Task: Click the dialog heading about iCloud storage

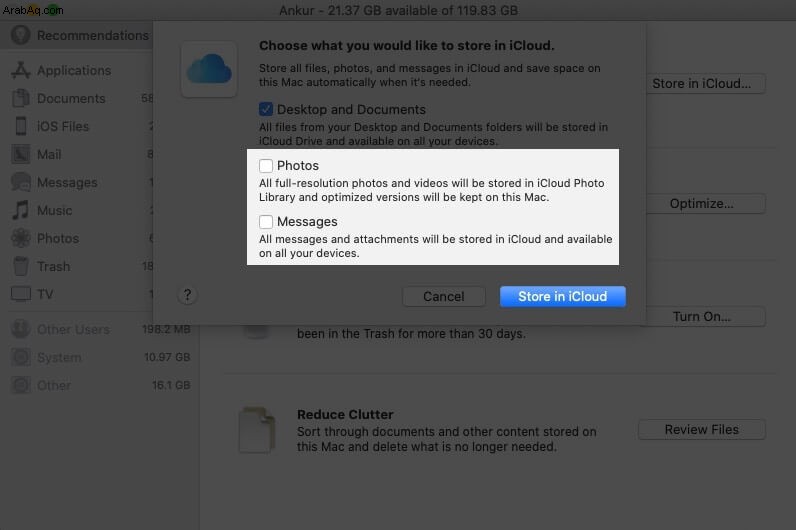Action: pos(407,46)
